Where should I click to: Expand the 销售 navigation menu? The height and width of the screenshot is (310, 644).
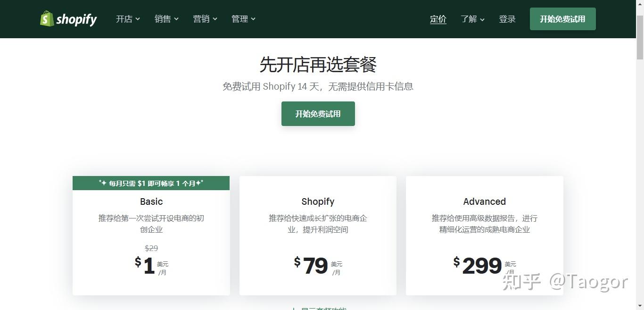[x=166, y=19]
